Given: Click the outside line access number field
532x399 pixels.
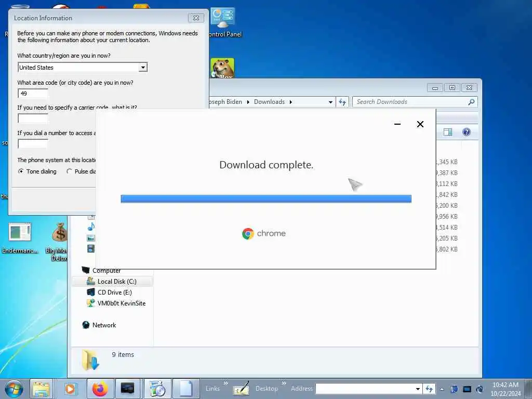Looking at the screenshot, I should click(x=33, y=143).
